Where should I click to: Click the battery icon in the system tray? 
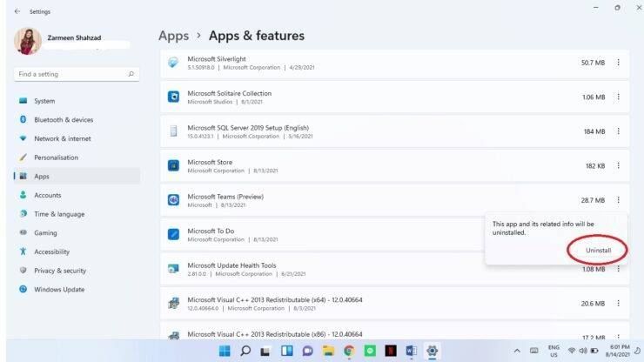(594, 351)
